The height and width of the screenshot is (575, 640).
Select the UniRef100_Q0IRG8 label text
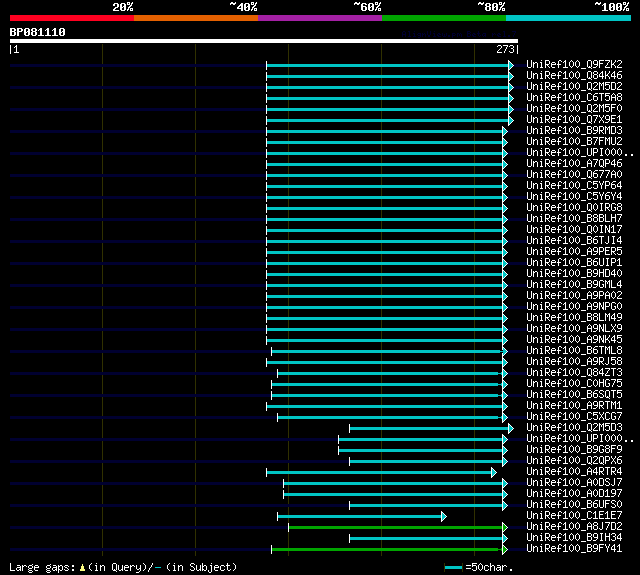click(574, 208)
